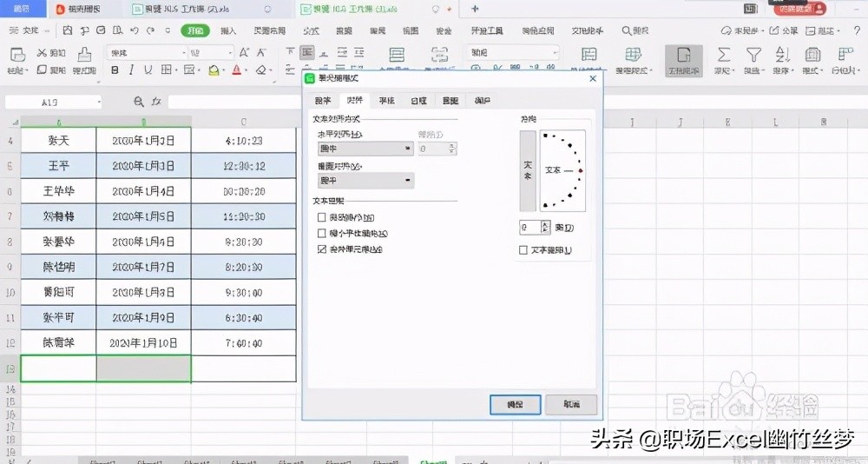Screen dimensions: 868x464
Task: Click the yellow fill color swatch
Action: click(x=214, y=70)
